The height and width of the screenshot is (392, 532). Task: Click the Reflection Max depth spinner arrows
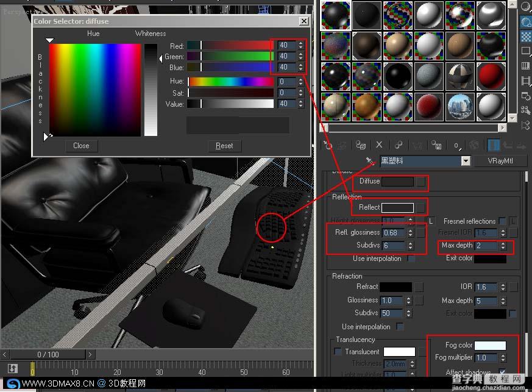[503, 246]
